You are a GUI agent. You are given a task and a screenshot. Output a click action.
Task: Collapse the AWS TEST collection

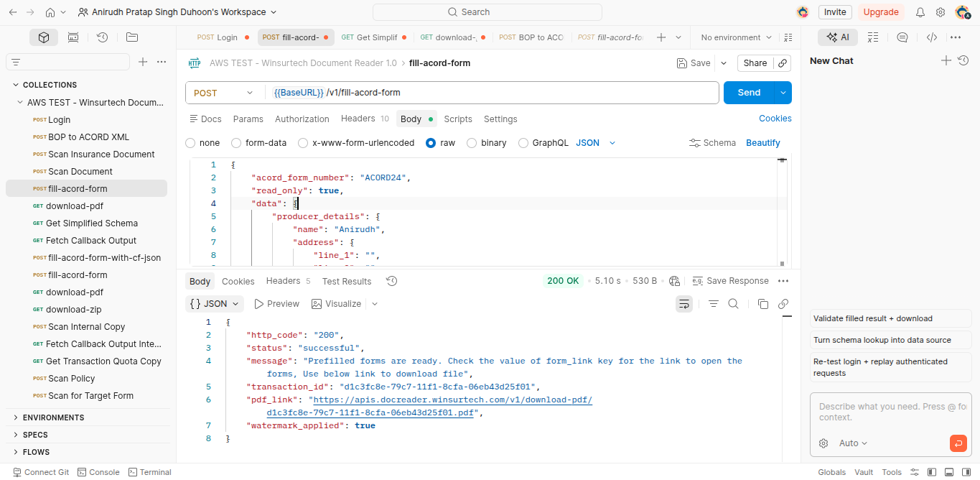(x=21, y=103)
